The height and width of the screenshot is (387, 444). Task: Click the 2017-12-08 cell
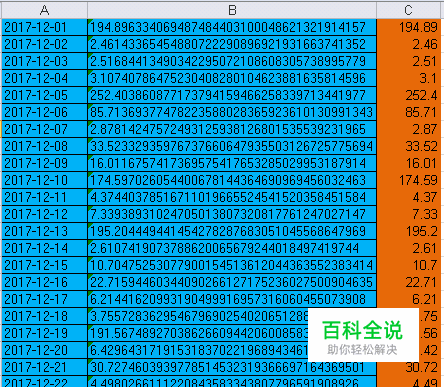point(44,146)
